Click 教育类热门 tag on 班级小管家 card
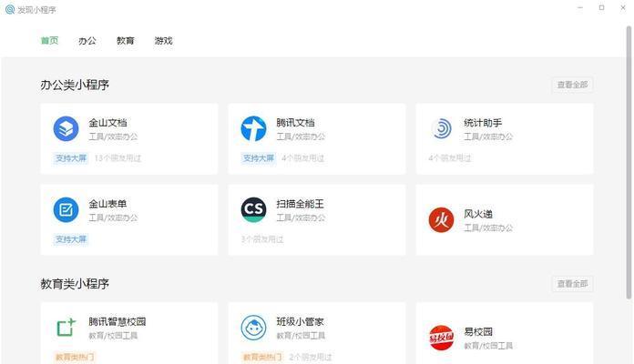 [x=262, y=357]
